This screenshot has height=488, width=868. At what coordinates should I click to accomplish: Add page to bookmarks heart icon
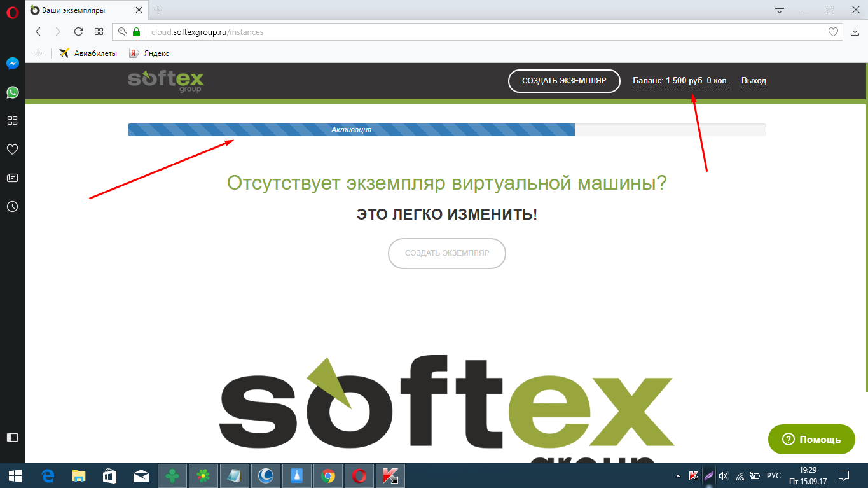coord(833,32)
